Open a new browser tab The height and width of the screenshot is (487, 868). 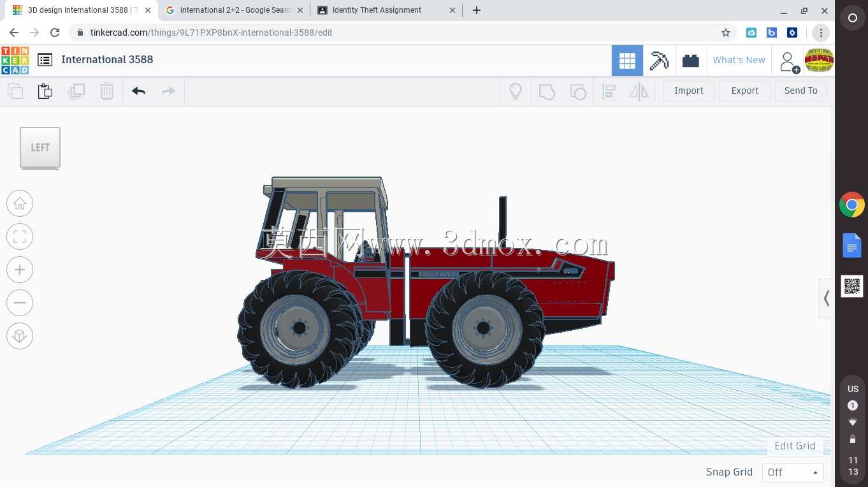(x=477, y=10)
